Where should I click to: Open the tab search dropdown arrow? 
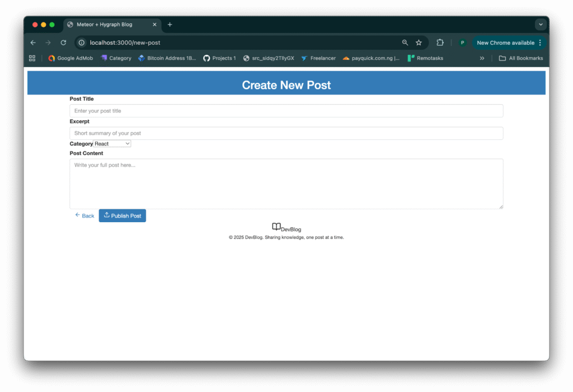pyautogui.click(x=541, y=25)
